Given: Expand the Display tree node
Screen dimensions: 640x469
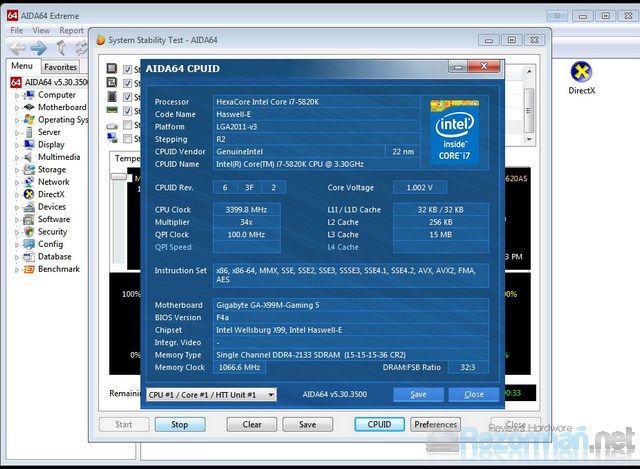Looking at the screenshot, I should pos(17,146).
